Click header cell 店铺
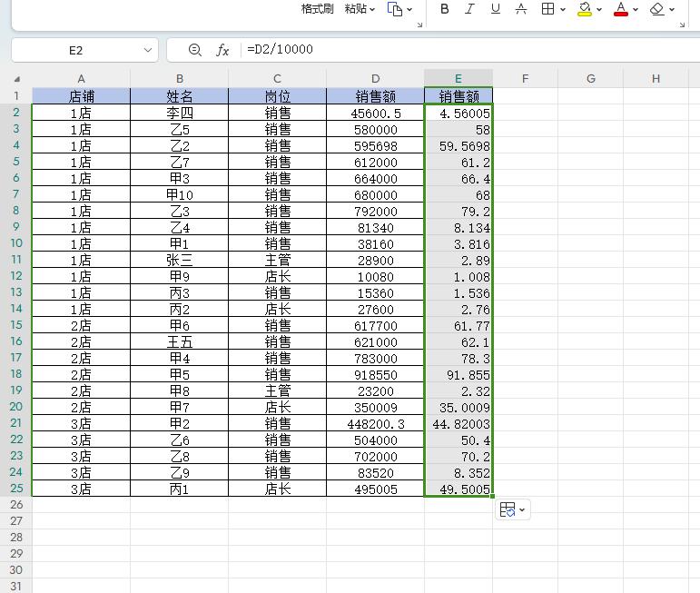 tap(81, 96)
